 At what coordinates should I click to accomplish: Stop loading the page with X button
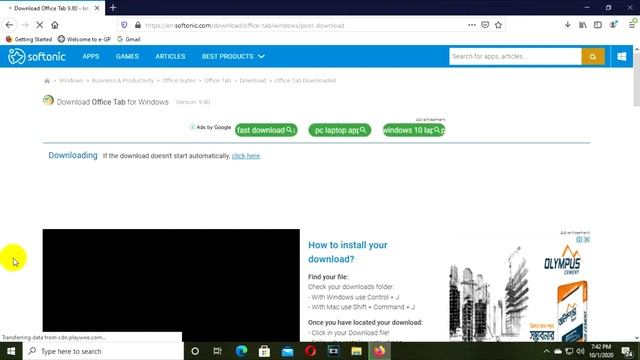tap(40, 25)
